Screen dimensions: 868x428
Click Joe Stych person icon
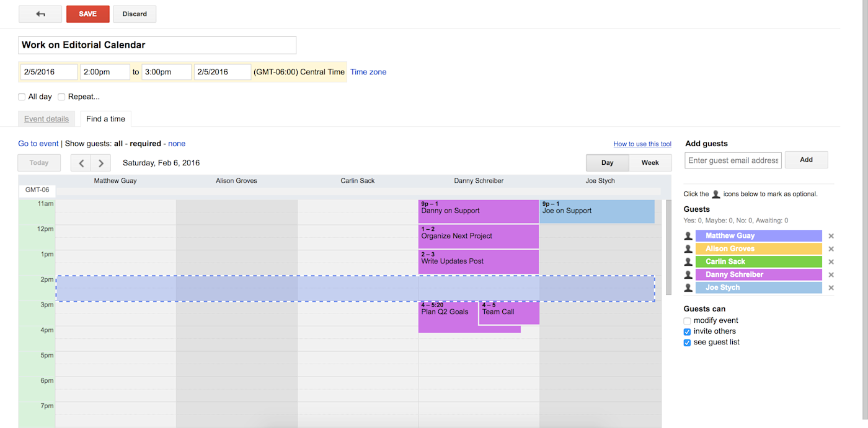[688, 288]
